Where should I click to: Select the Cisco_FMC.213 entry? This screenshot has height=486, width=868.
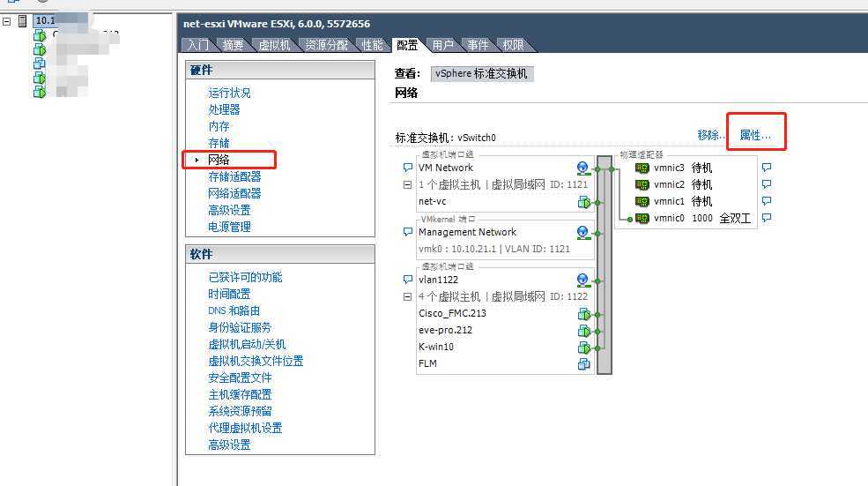coord(452,313)
